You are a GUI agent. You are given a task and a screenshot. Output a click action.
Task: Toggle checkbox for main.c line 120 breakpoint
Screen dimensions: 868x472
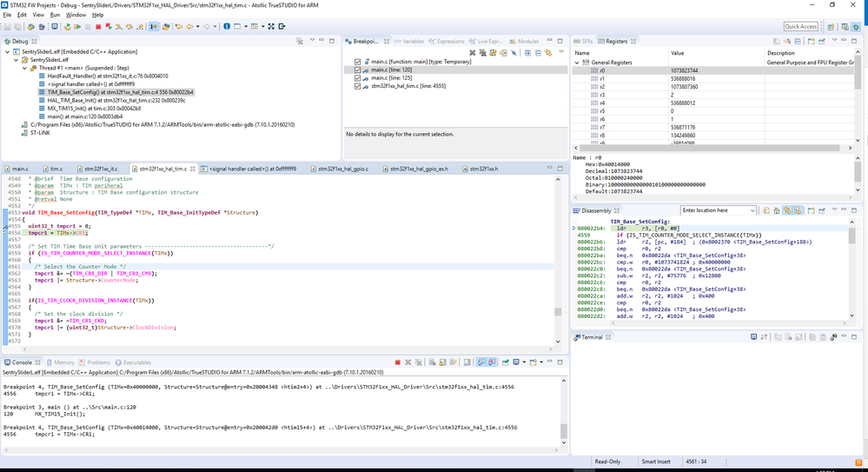click(358, 70)
